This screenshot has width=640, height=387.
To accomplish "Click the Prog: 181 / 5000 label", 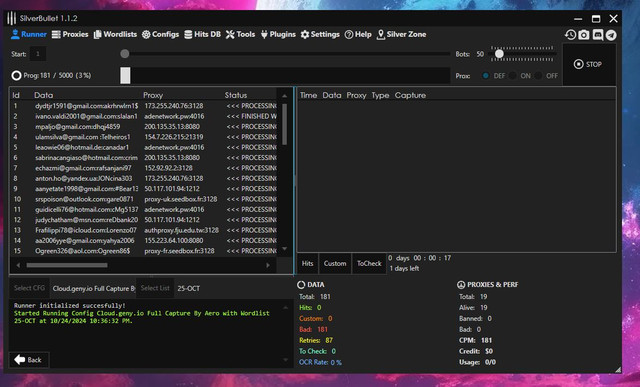I will point(57,76).
